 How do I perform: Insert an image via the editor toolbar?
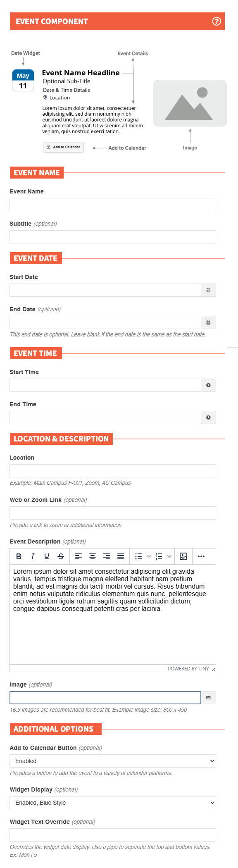[x=183, y=556]
